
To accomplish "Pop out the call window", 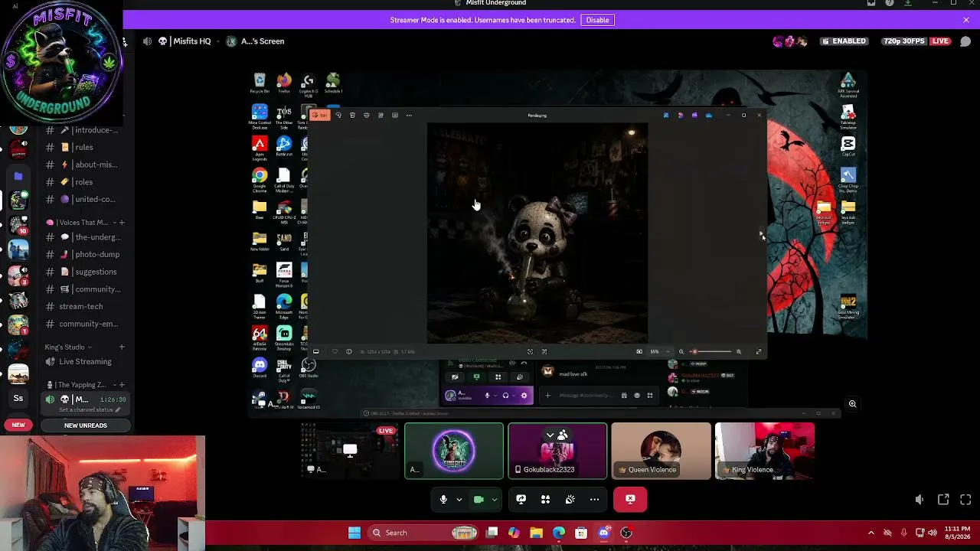I will [943, 500].
